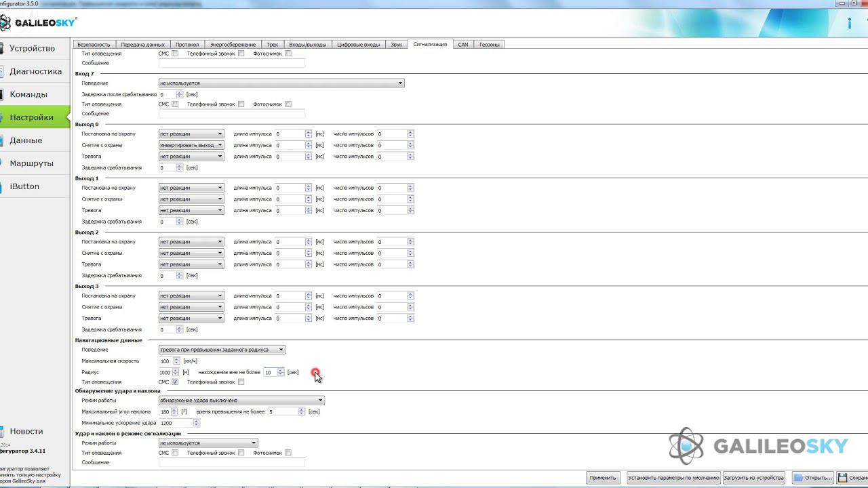Uncheck СМС under Навигационные данные
The height and width of the screenshot is (488, 868).
(175, 382)
